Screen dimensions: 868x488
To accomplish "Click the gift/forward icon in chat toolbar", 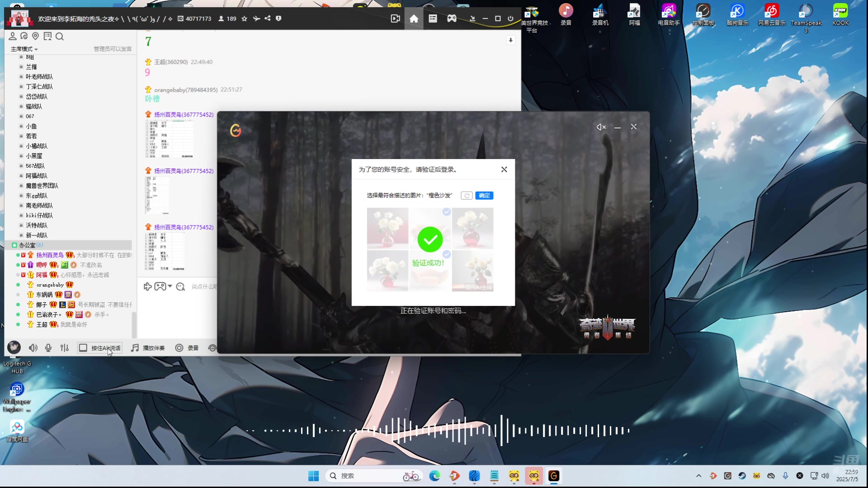I will tap(147, 286).
